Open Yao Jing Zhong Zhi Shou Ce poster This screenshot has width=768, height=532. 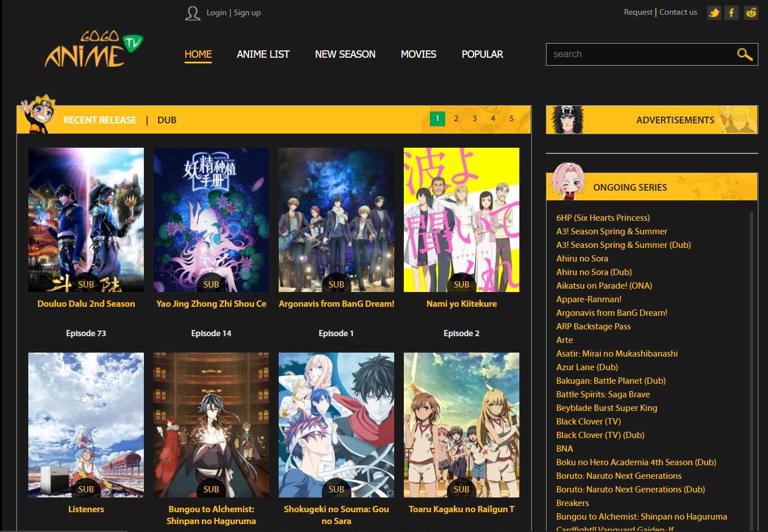click(x=211, y=220)
